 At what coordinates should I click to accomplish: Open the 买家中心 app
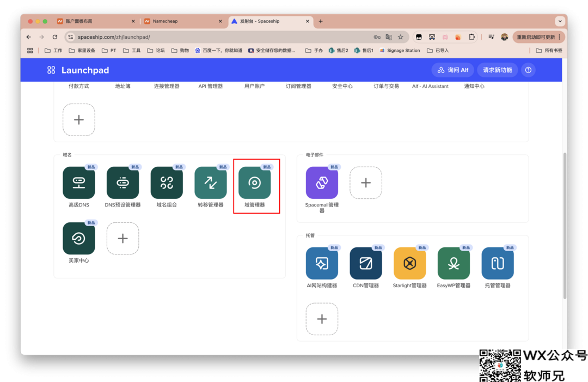pyautogui.click(x=79, y=238)
